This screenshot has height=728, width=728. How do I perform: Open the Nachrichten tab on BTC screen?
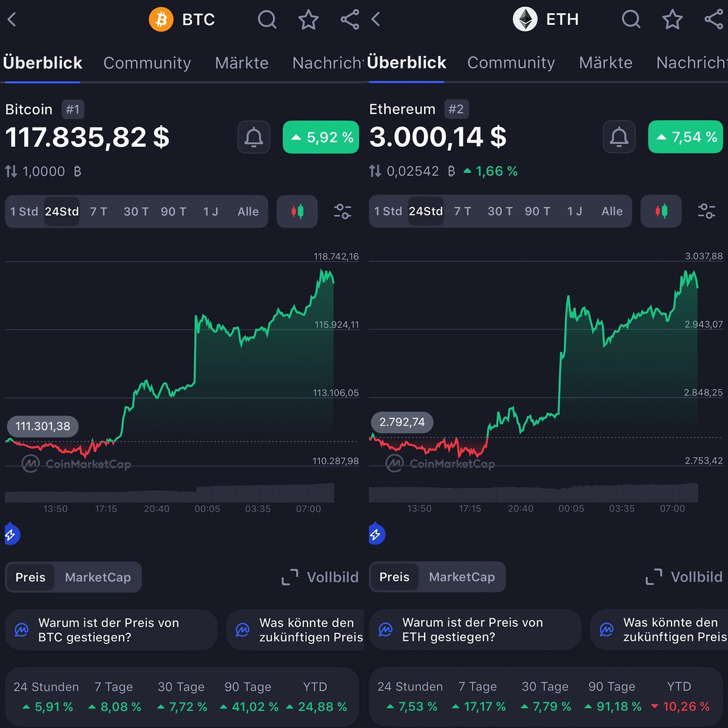(x=328, y=63)
